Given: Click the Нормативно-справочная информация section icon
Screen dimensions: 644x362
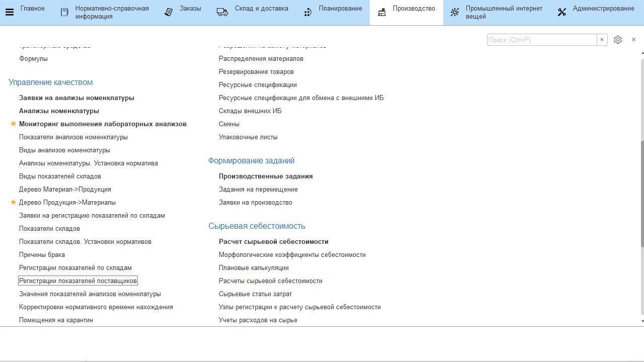Looking at the screenshot, I should pos(64,13).
